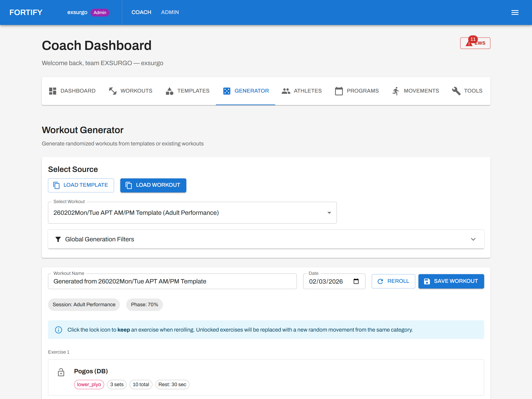Image resolution: width=532 pixels, height=399 pixels.
Task: Click the LOAD TEMPLATE button
Action: click(x=81, y=185)
